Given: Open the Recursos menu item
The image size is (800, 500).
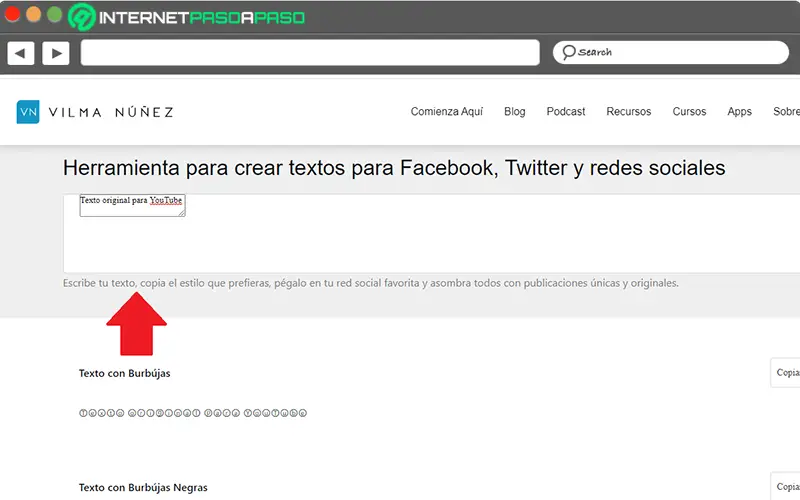Looking at the screenshot, I should pyautogui.click(x=629, y=112).
